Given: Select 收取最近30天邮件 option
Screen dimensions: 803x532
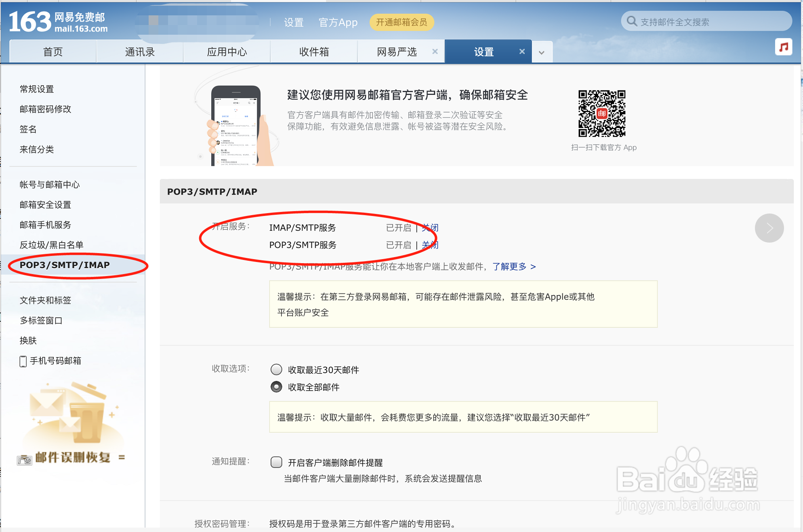Looking at the screenshot, I should click(276, 369).
